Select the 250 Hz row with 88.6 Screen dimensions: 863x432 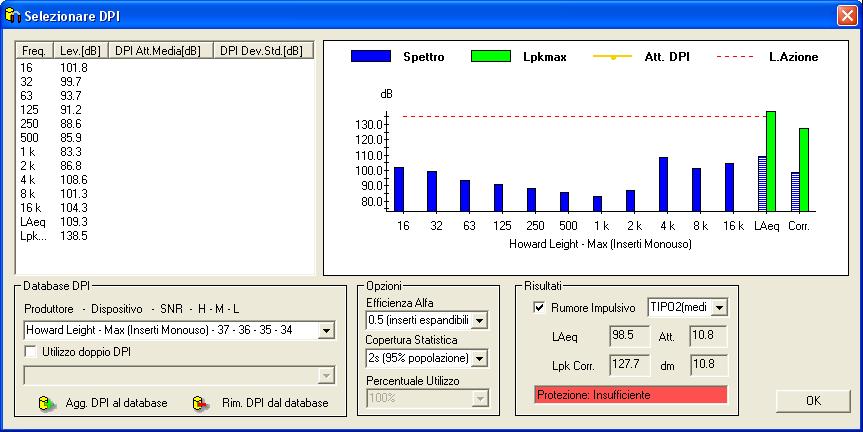(x=165, y=124)
